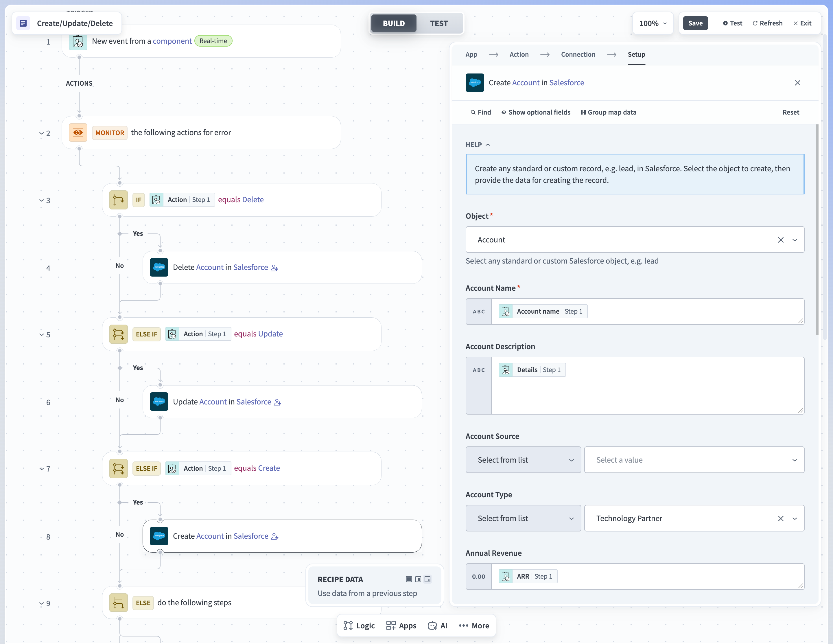Toggle Group map data

click(x=609, y=112)
